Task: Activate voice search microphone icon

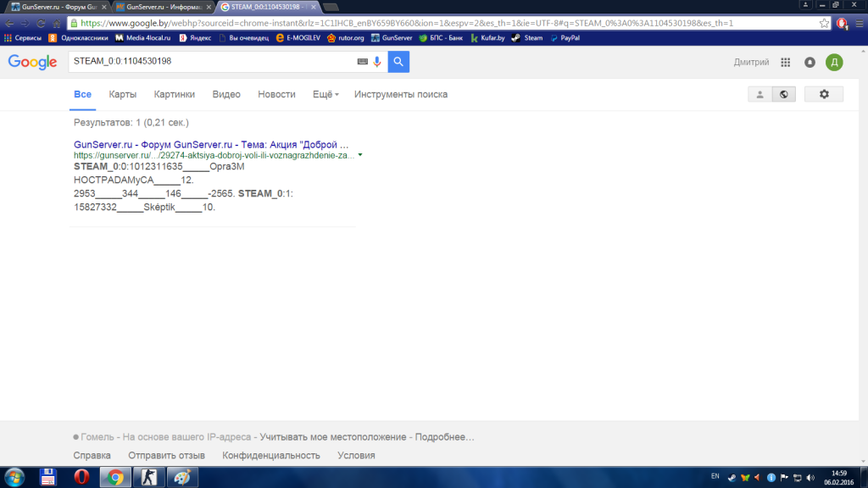Action: [x=377, y=62]
